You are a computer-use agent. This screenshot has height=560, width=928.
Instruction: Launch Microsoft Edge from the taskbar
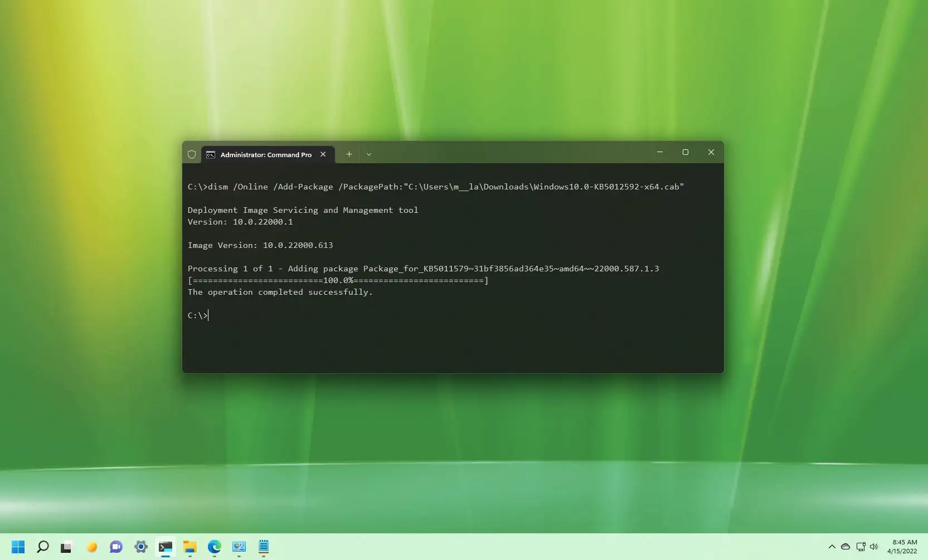point(213,547)
